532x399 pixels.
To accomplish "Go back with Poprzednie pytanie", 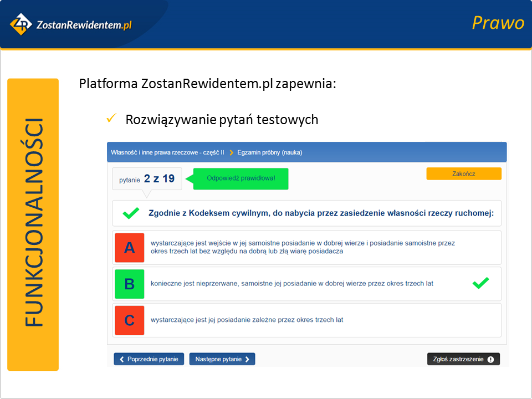I will (149, 359).
